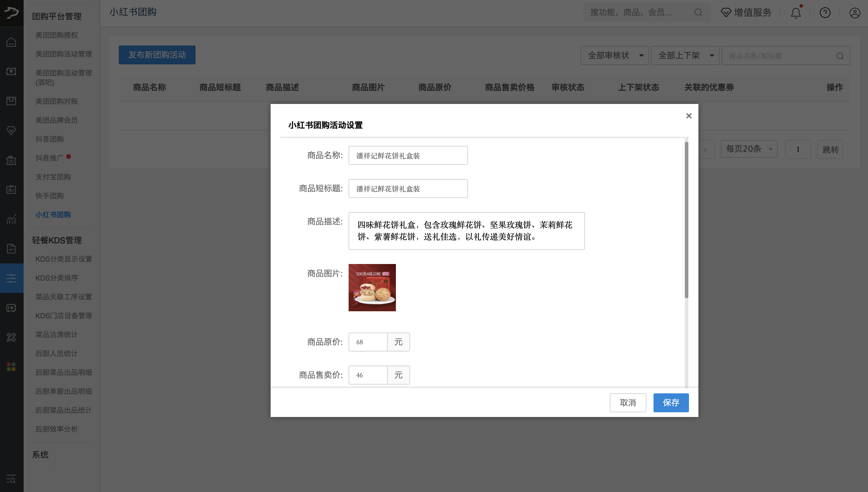
Task: Select the coupon stamp icon in sidebar
Action: 11,160
